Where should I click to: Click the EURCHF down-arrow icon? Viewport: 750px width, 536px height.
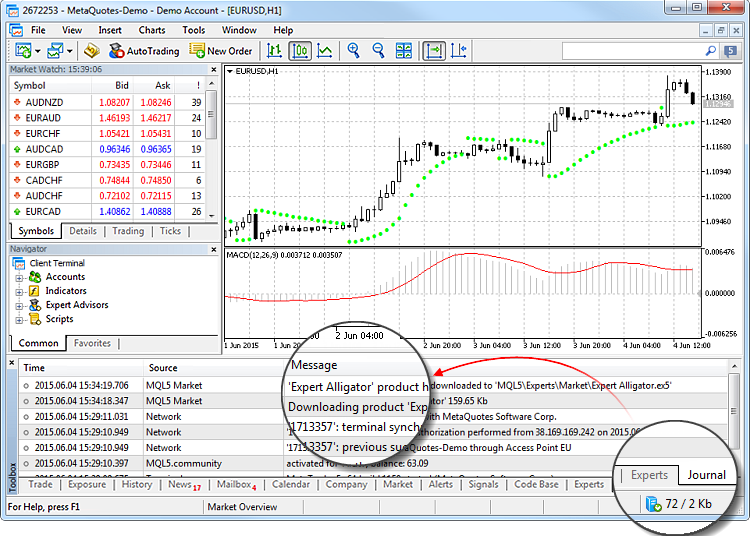coord(17,133)
